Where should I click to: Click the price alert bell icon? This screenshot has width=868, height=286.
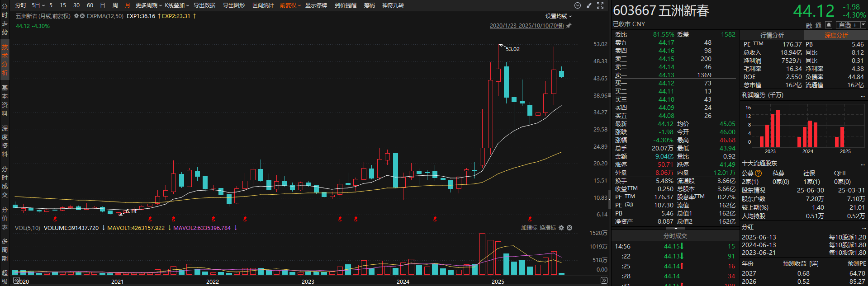828,25
